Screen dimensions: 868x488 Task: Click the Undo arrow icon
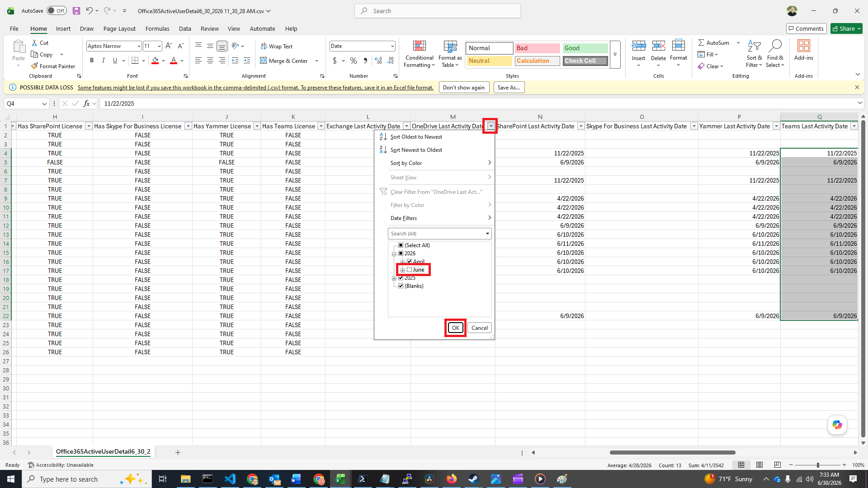pyautogui.click(x=89, y=11)
